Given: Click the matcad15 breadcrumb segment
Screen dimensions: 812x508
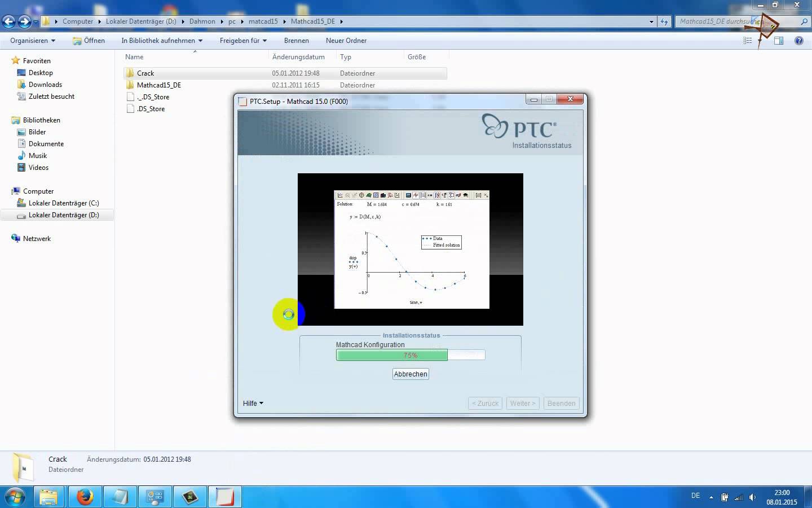Looking at the screenshot, I should click(x=263, y=21).
